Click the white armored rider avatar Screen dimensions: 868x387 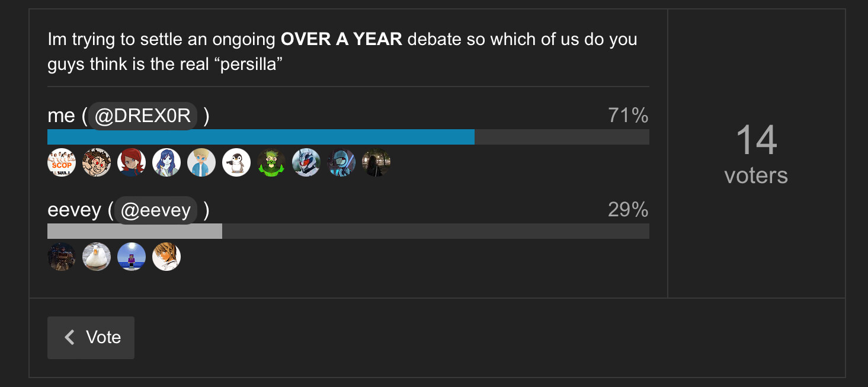pyautogui.click(x=306, y=162)
